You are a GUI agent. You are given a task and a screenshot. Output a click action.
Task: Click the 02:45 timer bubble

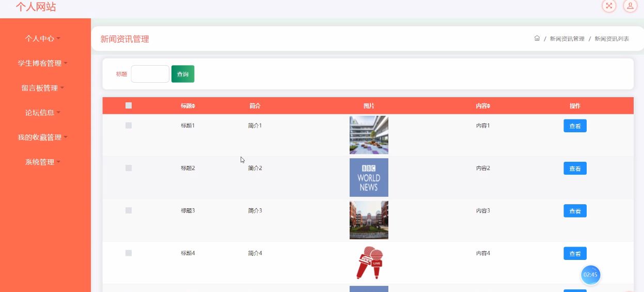[x=590, y=275]
